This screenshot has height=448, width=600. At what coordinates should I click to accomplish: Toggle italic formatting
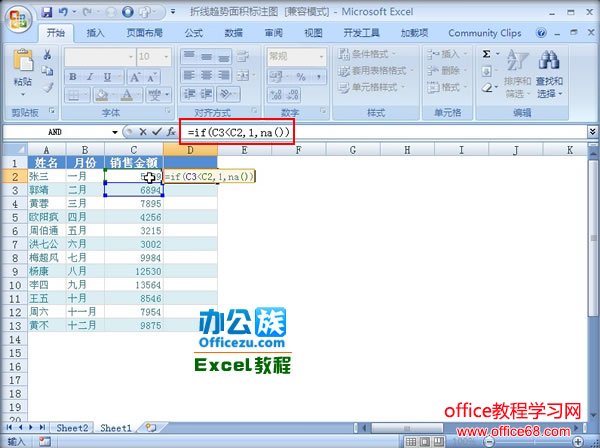click(x=90, y=77)
